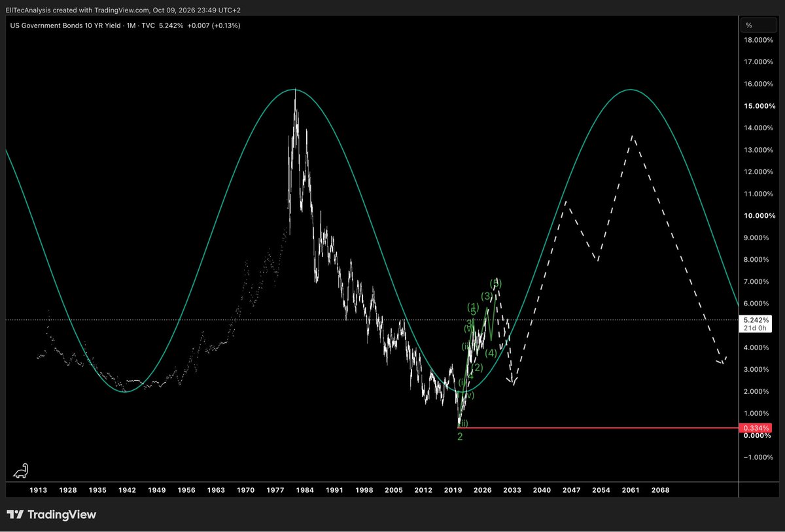Click the TradingView logo at bottom left

(51, 514)
